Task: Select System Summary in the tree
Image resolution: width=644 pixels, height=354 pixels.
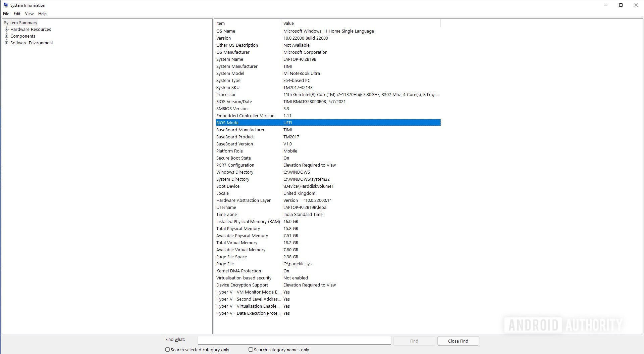Action: click(x=20, y=23)
